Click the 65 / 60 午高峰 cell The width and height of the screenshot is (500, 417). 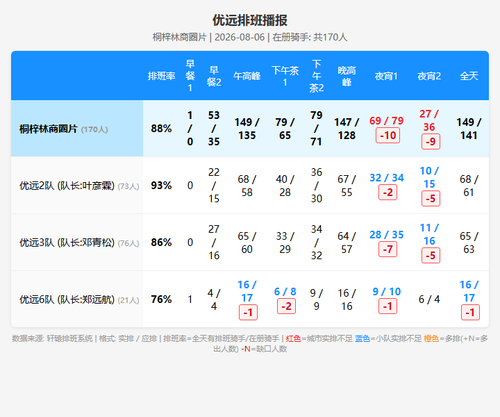[247, 243]
